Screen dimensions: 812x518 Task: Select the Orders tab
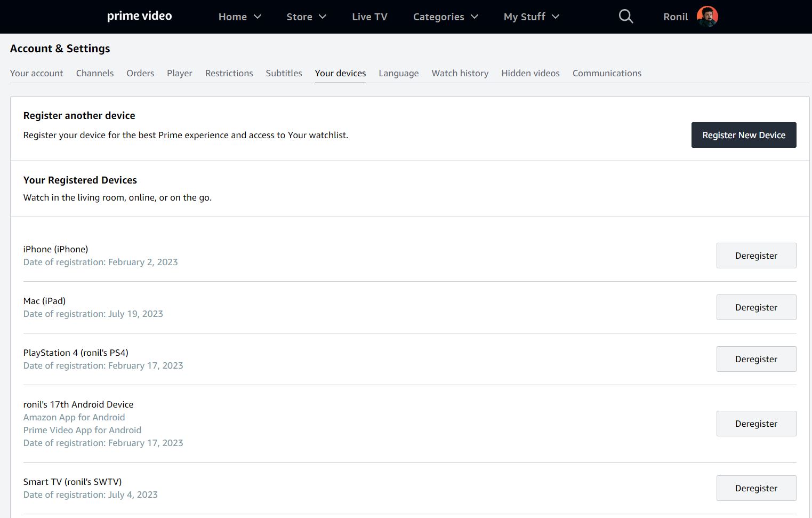point(140,73)
